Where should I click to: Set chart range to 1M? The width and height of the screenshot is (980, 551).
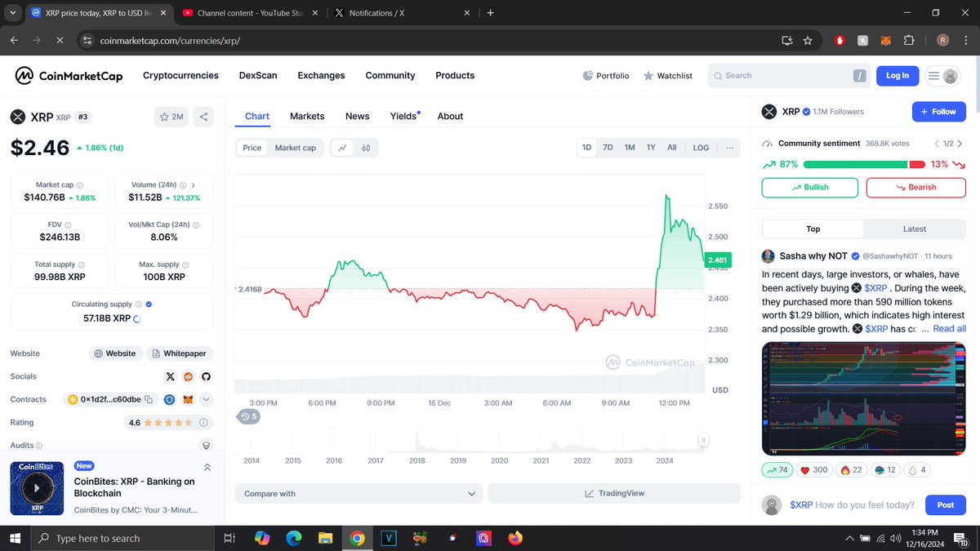point(630,148)
